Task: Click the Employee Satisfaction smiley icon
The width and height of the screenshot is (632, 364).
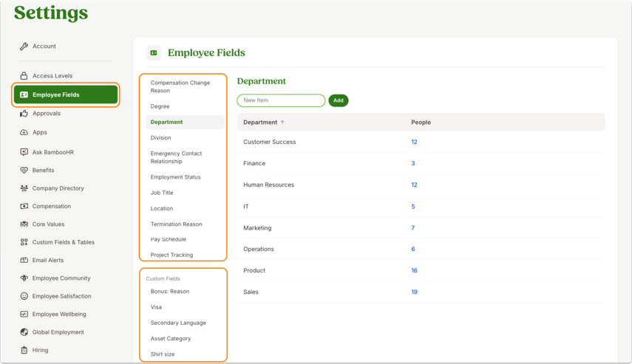Action: click(24, 296)
